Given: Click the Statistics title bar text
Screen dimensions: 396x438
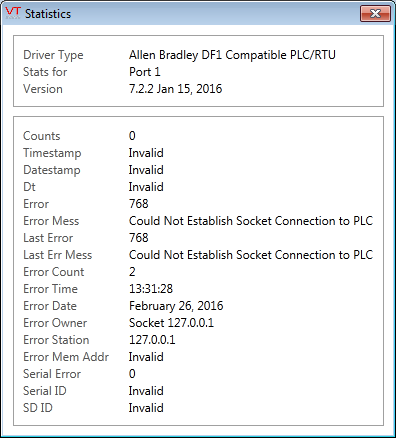Looking at the screenshot, I should 48,14.
